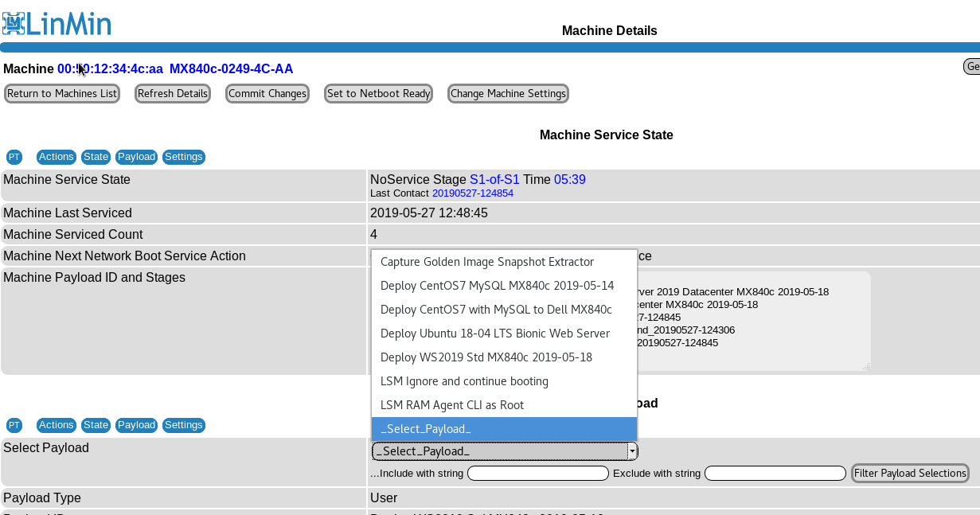Select Deploy Ubuntu 18-04 LTS Bionic Web Server
Viewport: 980px width, 515px height.
pos(495,334)
